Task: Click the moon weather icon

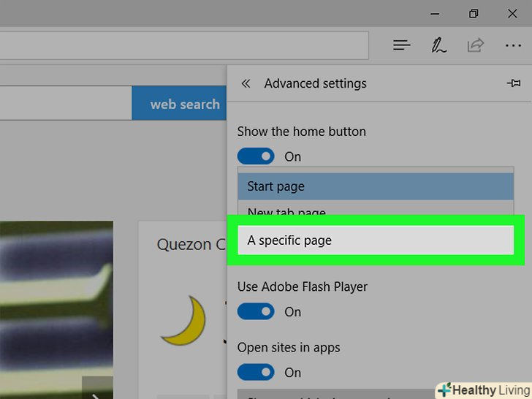Action: point(184,321)
